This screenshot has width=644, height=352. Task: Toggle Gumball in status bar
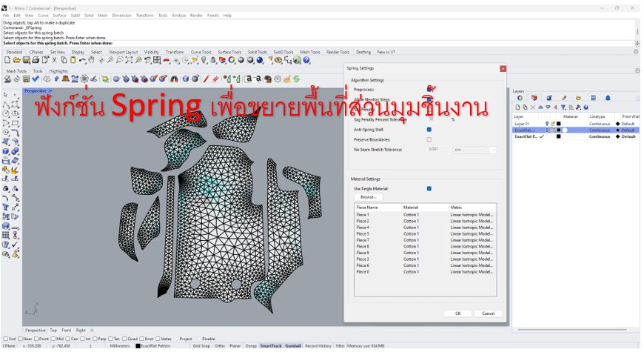(293, 346)
